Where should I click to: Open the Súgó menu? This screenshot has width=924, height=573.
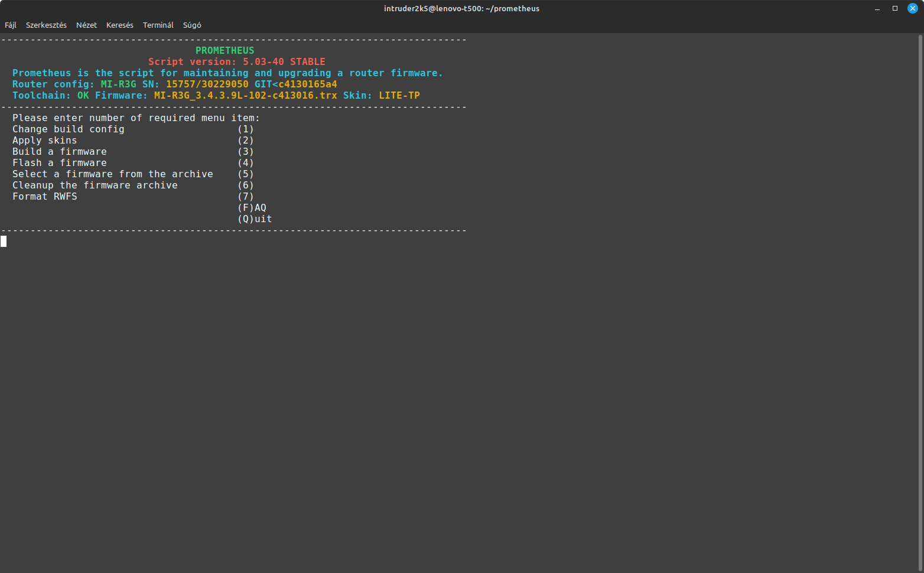click(x=192, y=25)
